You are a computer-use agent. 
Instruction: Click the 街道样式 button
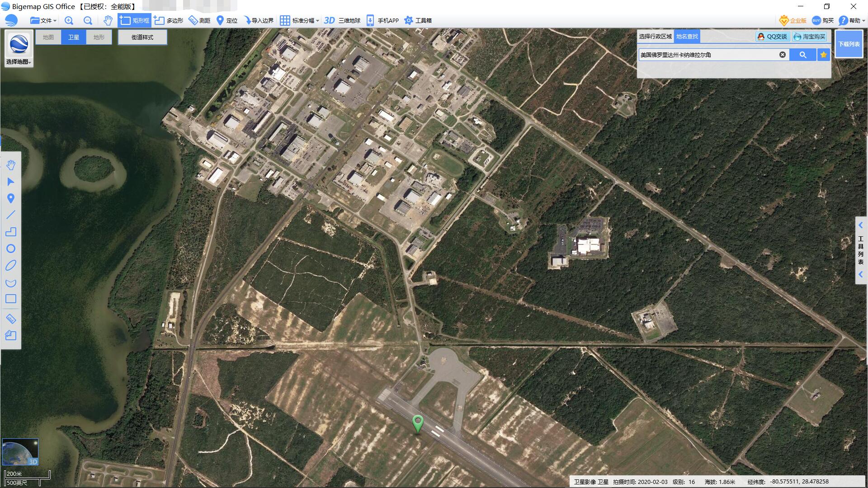pyautogui.click(x=142, y=37)
